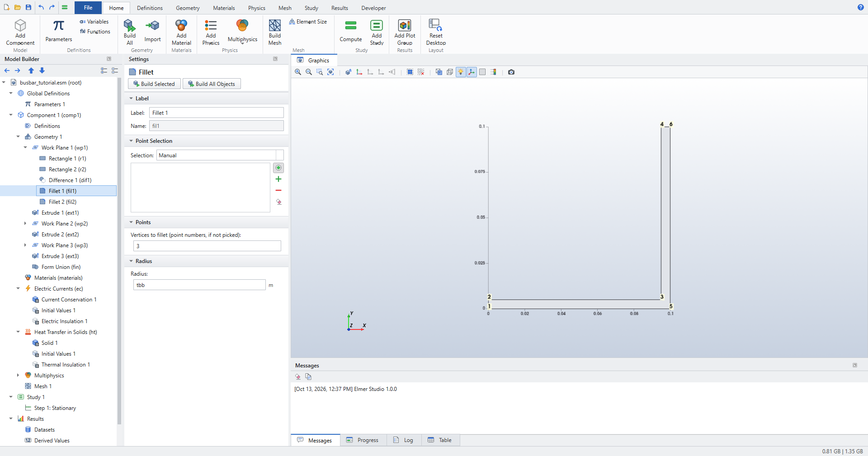Toggle wireframe rendering in Graphics toolbar
The height and width of the screenshot is (456, 868).
point(450,72)
